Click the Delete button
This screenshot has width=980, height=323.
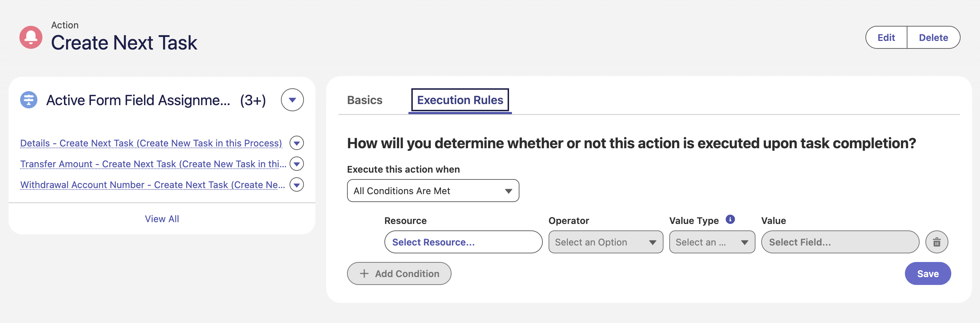tap(933, 37)
